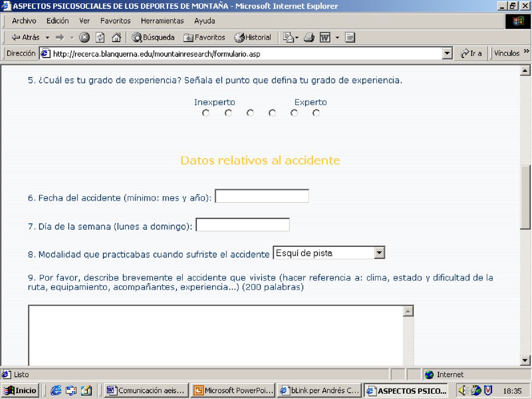
Task: Click the text area scroll up arrow
Action: pyautogui.click(x=408, y=311)
